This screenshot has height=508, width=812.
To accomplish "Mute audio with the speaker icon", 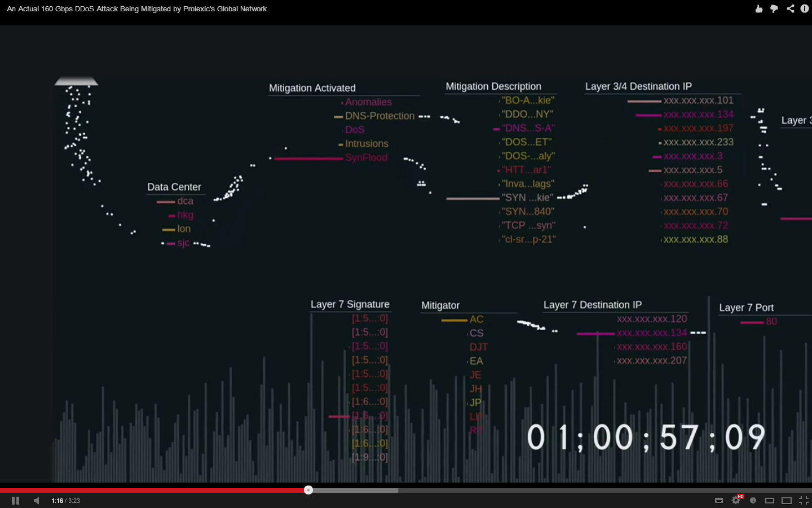I will click(37, 500).
